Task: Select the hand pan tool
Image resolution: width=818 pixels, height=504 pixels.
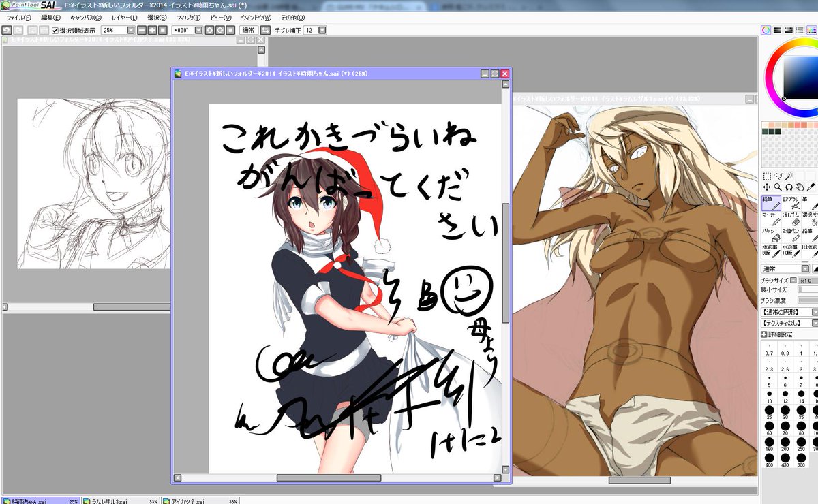Action: pos(800,187)
